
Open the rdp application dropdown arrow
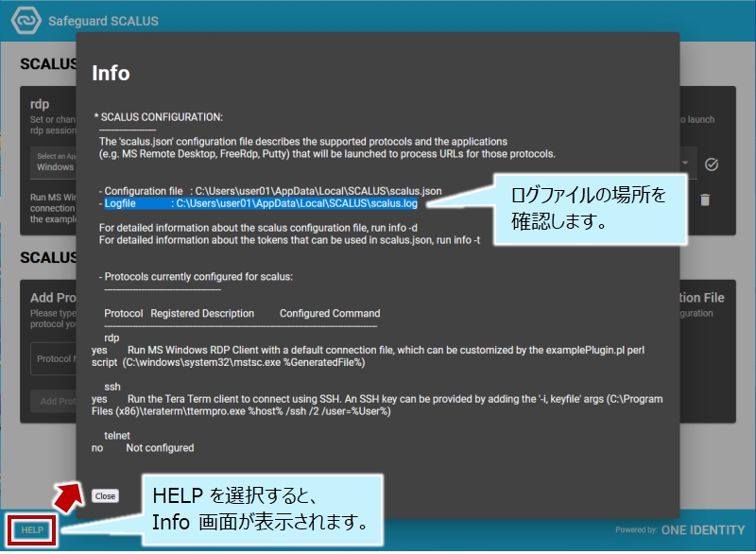pos(685,163)
